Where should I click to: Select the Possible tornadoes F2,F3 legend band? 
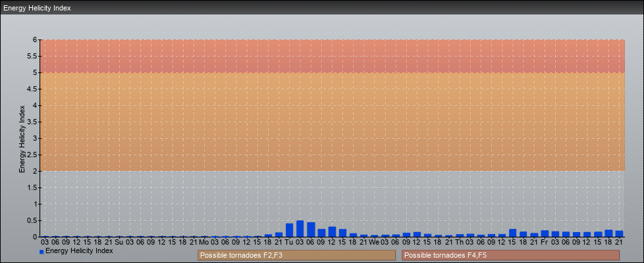point(296,255)
